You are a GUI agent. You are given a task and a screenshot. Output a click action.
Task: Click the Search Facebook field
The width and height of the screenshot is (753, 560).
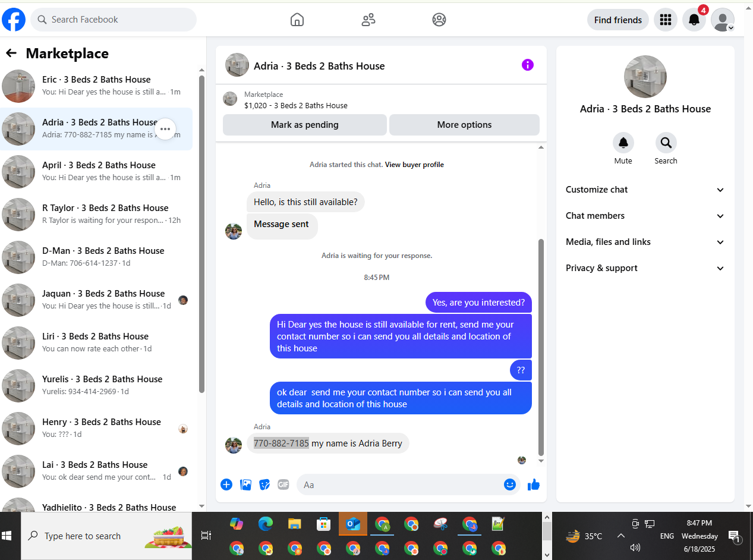pyautogui.click(x=114, y=20)
